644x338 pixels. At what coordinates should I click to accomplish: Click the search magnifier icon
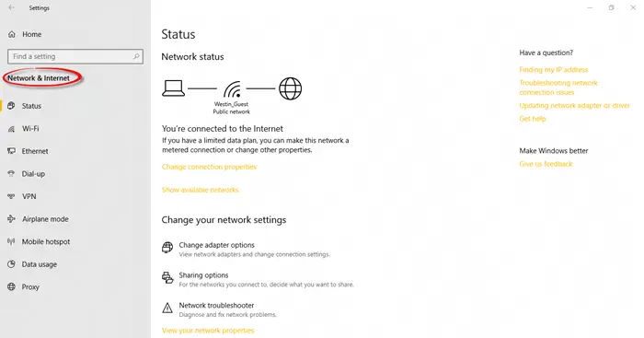pos(136,56)
